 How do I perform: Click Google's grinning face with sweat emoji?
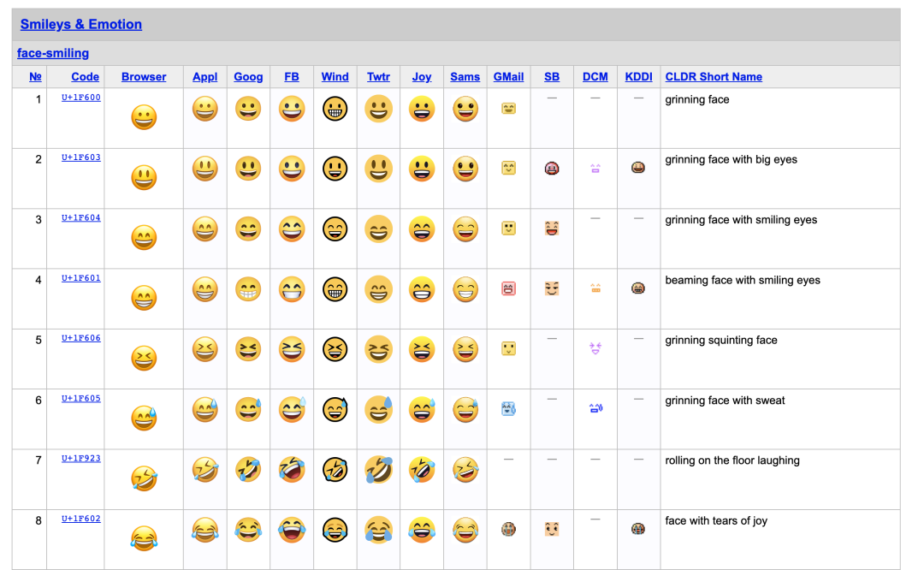(x=248, y=410)
